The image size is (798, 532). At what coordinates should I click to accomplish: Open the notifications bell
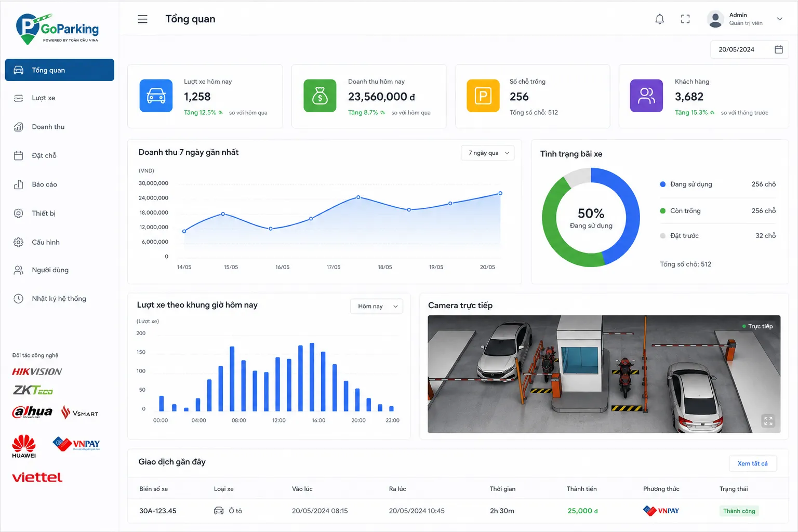659,19
